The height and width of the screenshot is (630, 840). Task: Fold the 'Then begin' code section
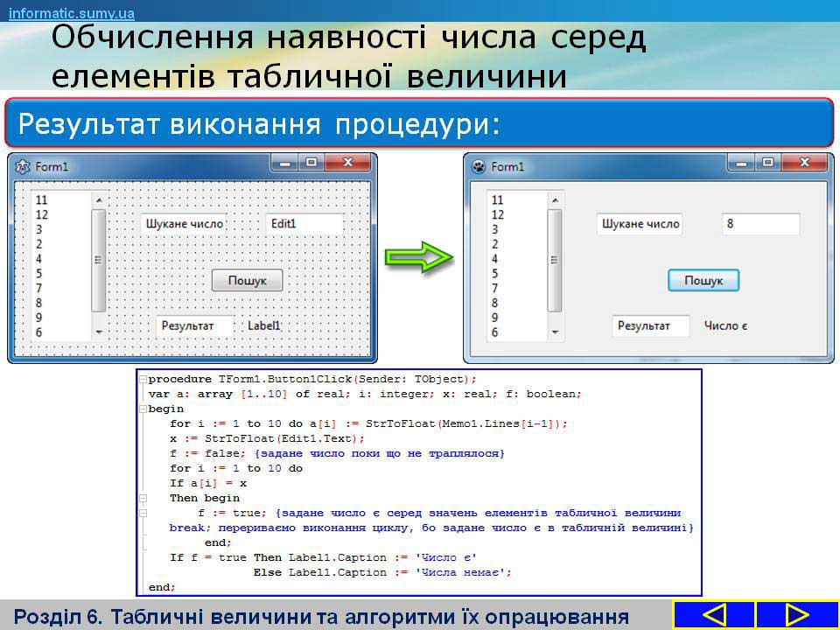click(143, 498)
